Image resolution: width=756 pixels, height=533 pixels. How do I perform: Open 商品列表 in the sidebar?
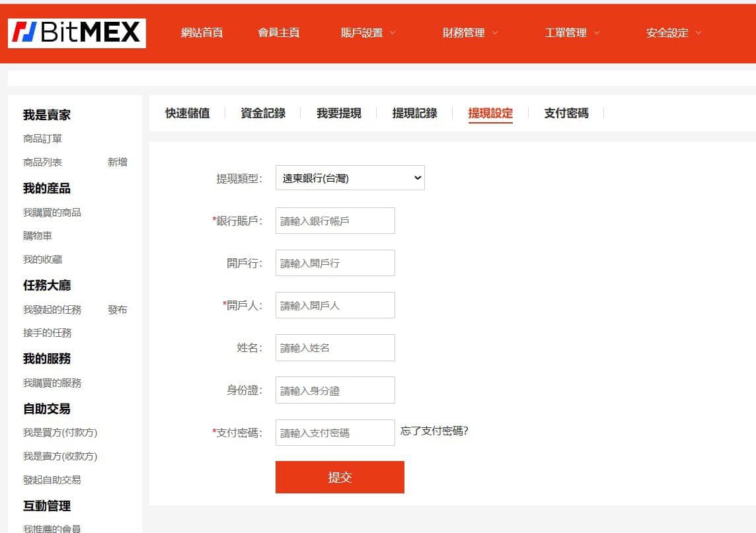(x=42, y=162)
